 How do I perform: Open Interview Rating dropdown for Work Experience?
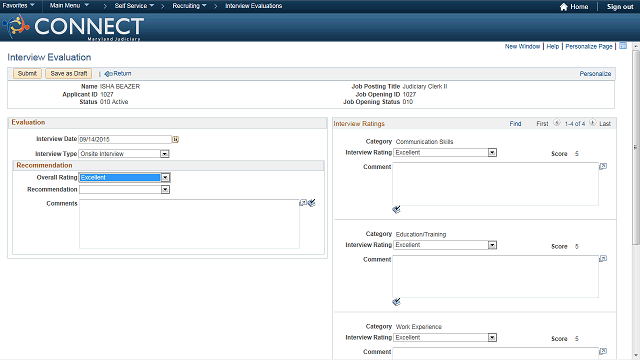pos(492,338)
